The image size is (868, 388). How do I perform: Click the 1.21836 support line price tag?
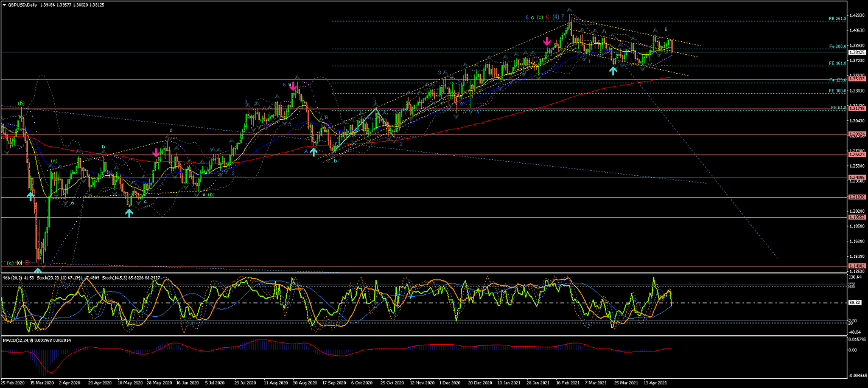pyautogui.click(x=858, y=197)
